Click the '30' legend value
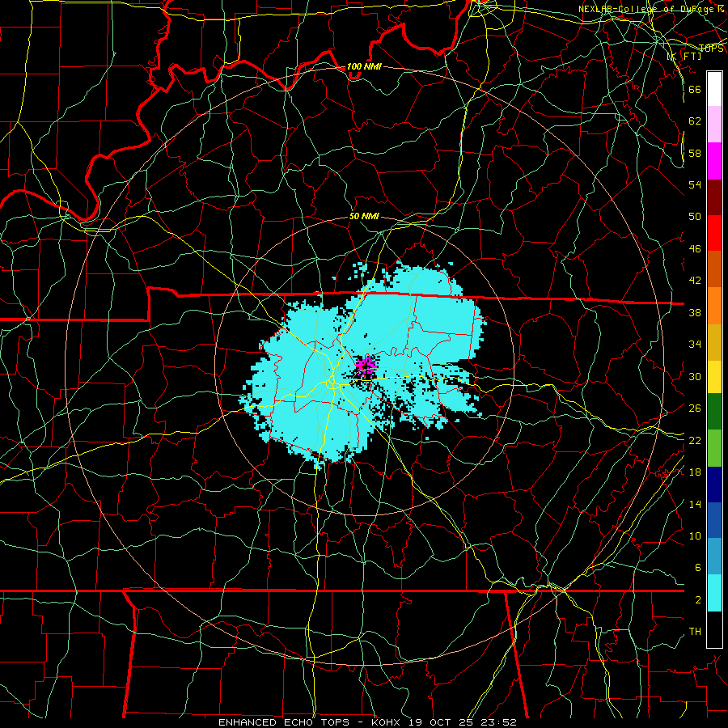 695,376
